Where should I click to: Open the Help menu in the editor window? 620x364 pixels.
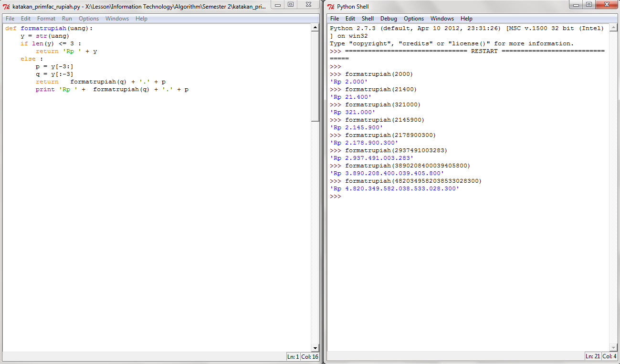[x=141, y=19]
